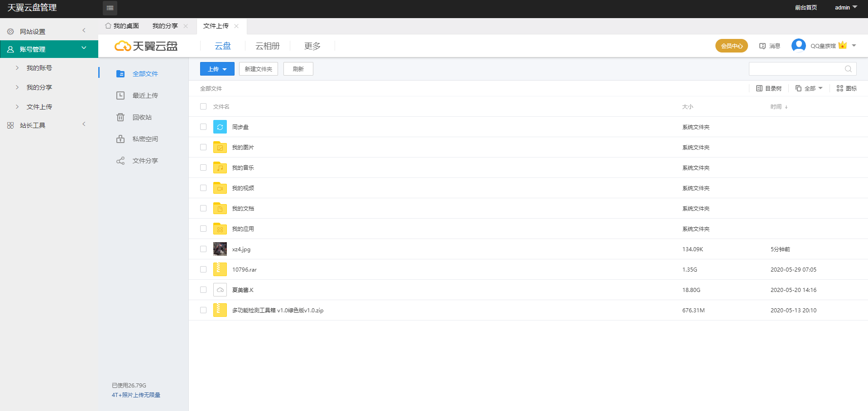
Task: Click the search magnifier icon
Action: (x=848, y=69)
